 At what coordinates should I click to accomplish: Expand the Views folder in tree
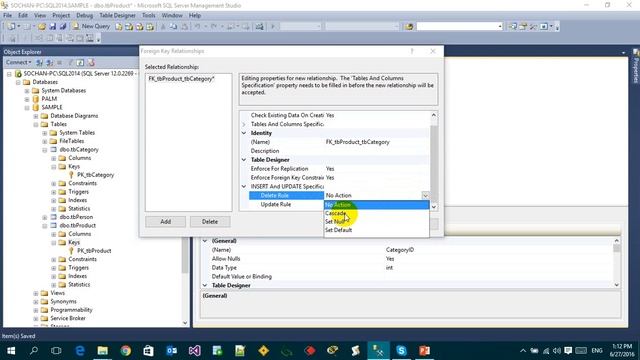tap(36, 293)
